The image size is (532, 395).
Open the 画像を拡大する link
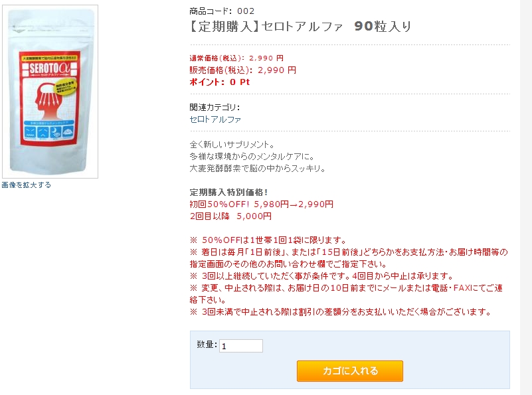[x=27, y=185]
